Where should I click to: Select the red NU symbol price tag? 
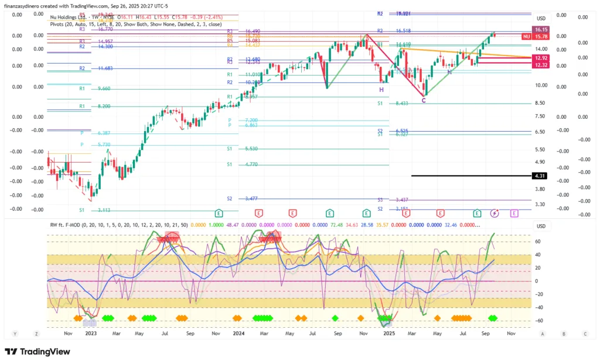(x=526, y=36)
